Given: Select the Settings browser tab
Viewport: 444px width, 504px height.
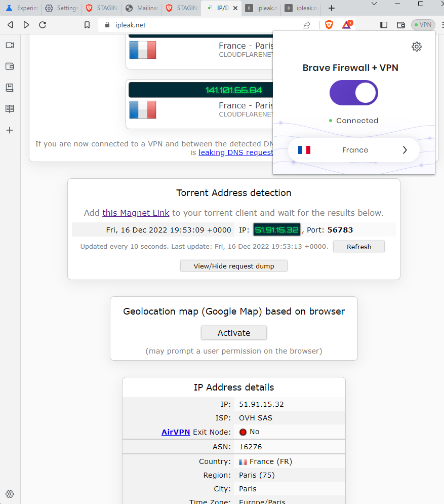Looking at the screenshot, I should 61,8.
